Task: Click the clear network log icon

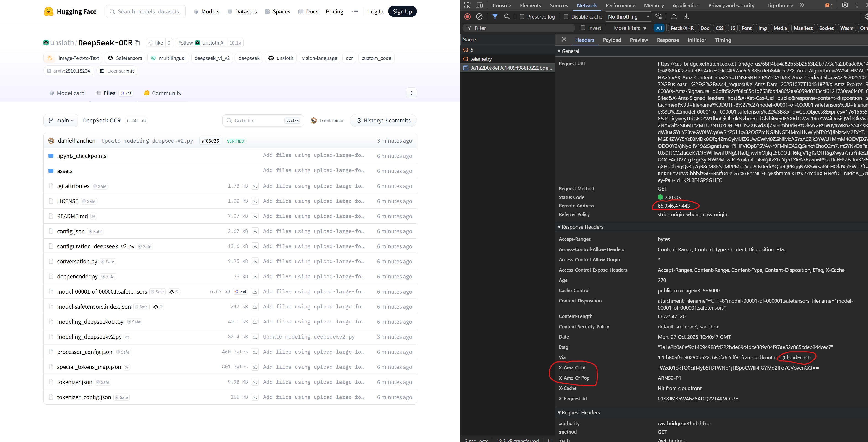Action: pos(479,16)
